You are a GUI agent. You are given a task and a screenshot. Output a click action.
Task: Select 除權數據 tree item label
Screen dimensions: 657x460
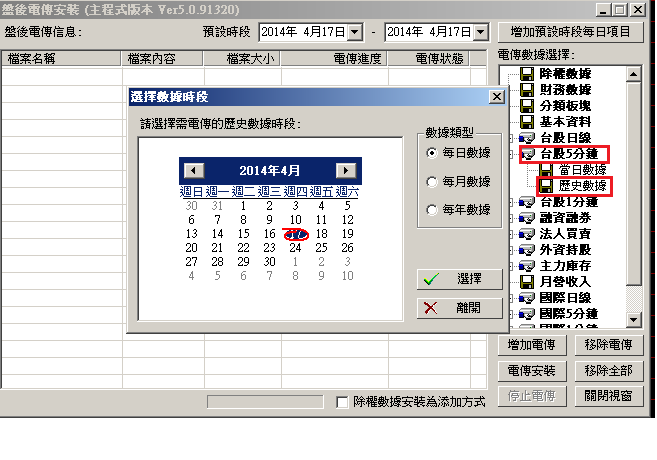pos(565,74)
